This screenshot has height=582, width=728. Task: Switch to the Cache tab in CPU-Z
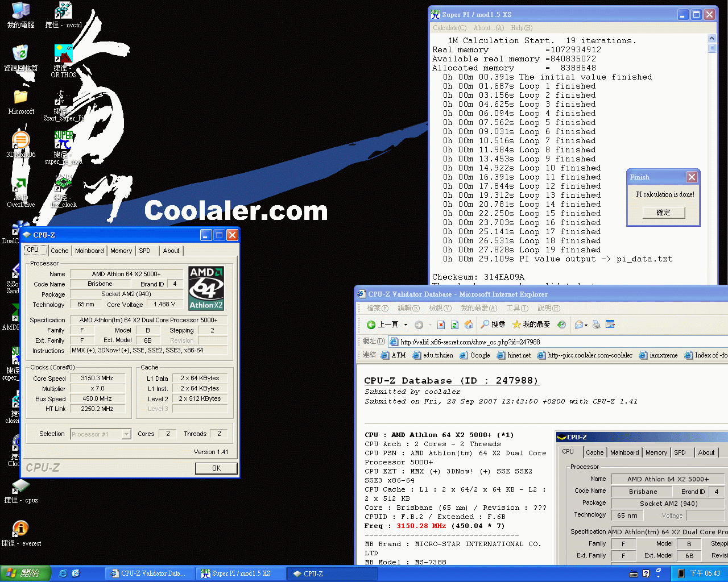coord(59,251)
